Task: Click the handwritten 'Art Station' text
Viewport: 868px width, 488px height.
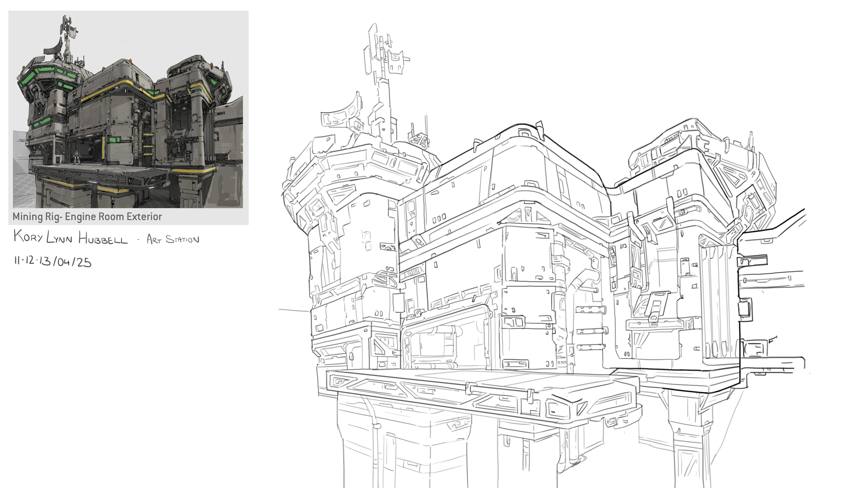Action: (x=173, y=239)
